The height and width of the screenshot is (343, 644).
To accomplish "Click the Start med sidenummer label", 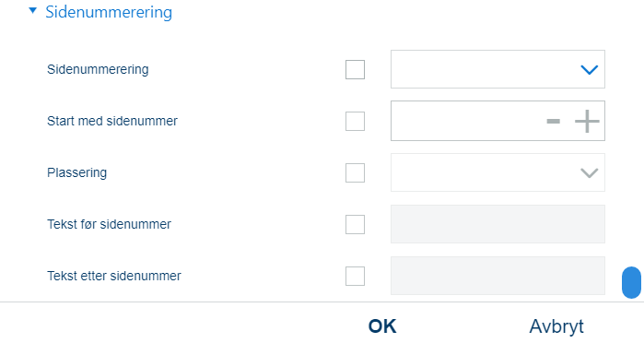I will (x=112, y=121).
